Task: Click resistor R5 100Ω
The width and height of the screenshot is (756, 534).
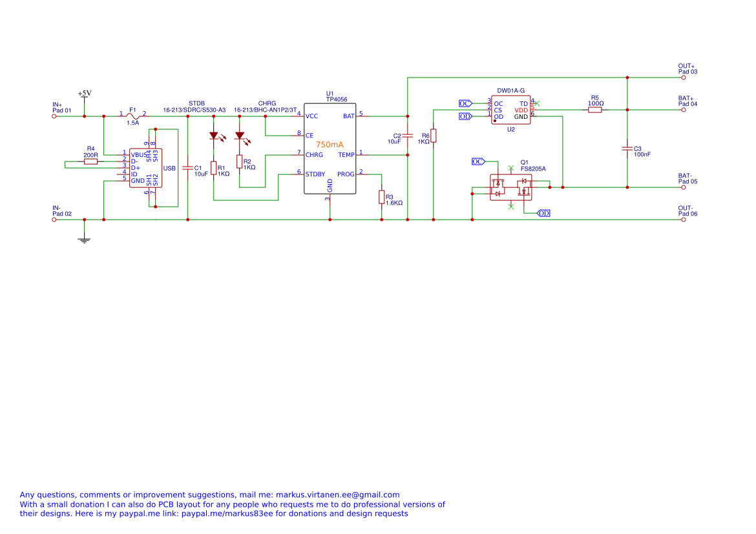Action: point(595,110)
